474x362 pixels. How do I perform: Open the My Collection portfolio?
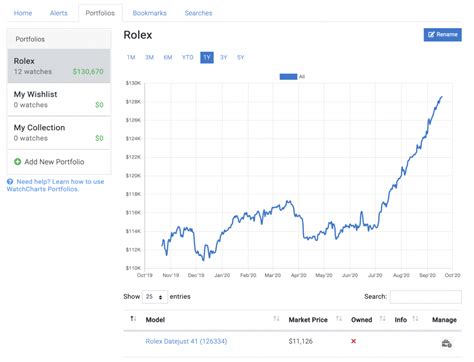(59, 133)
